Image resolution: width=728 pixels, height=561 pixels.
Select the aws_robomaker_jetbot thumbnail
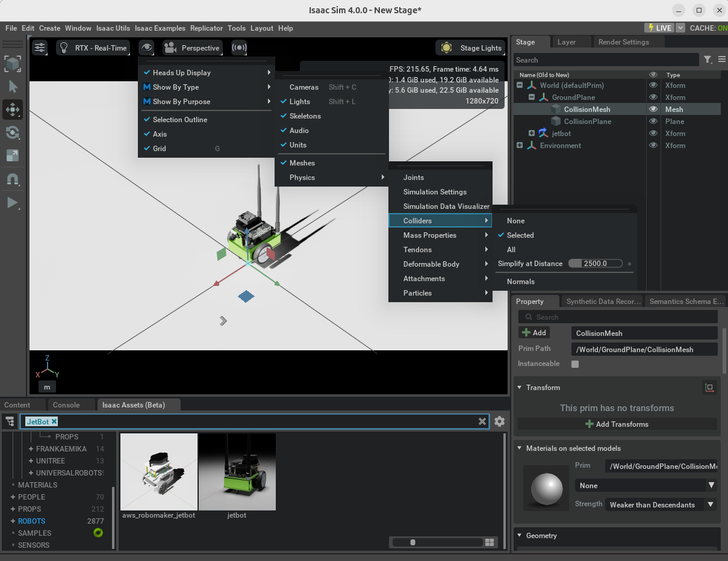coord(159,472)
